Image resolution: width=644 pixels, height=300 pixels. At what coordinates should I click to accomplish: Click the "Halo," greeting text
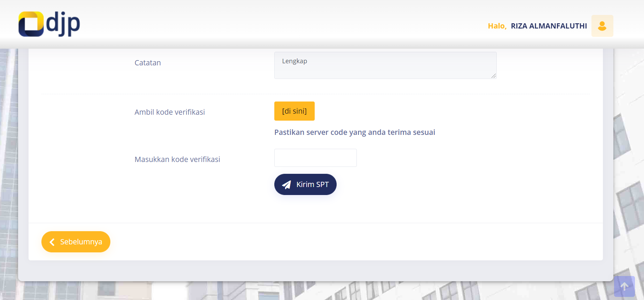[x=497, y=26]
